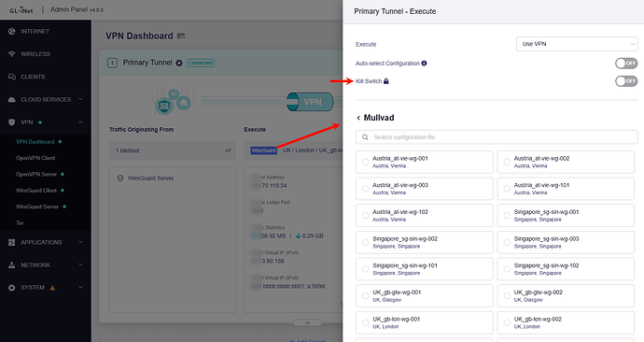Click the Primary Tunnel settings gear icon
The height and width of the screenshot is (342, 644).
(179, 63)
